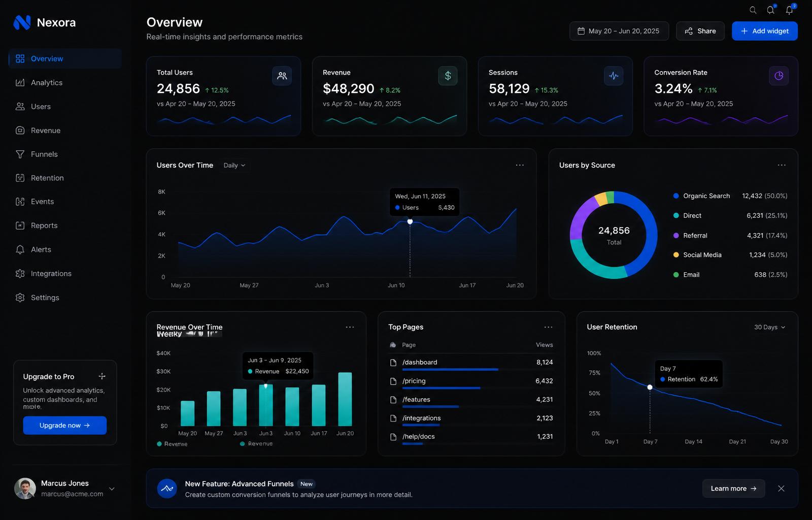Click the Jun 11 data point marker

(x=410, y=222)
